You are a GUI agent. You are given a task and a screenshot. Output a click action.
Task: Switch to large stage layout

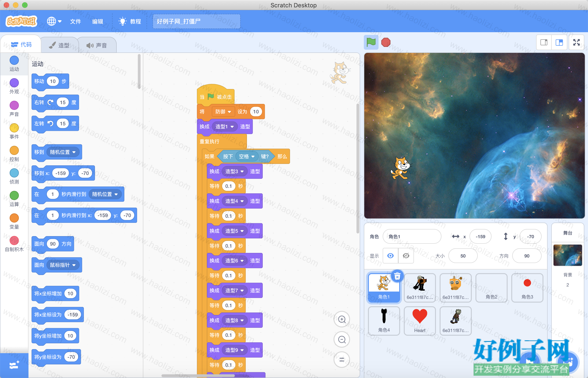pyautogui.click(x=559, y=43)
